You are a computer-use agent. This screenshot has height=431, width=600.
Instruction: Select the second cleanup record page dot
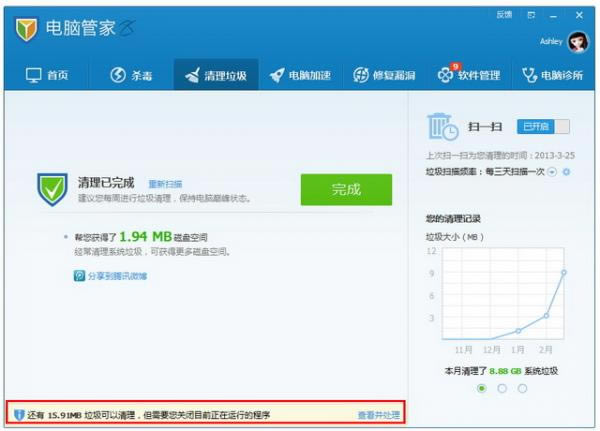(502, 388)
